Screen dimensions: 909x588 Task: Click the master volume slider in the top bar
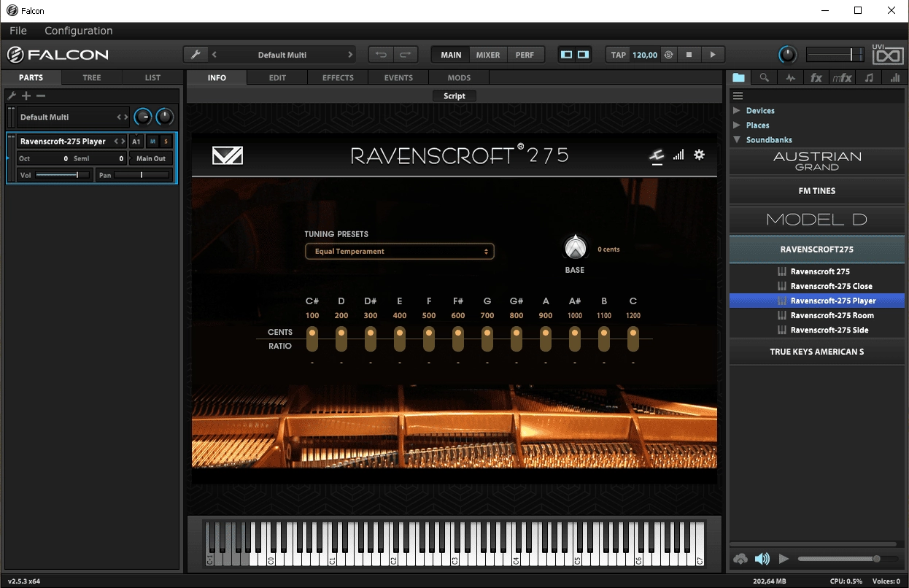(x=835, y=55)
